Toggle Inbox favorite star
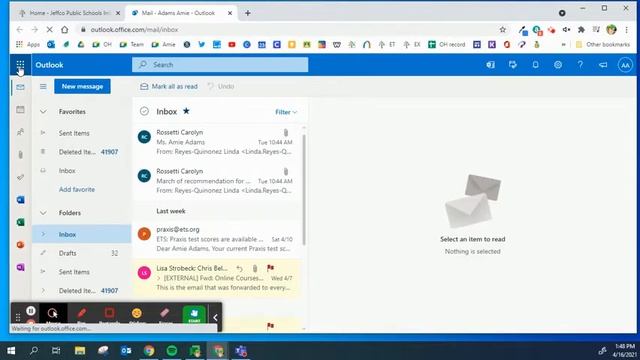 pyautogui.click(x=186, y=111)
